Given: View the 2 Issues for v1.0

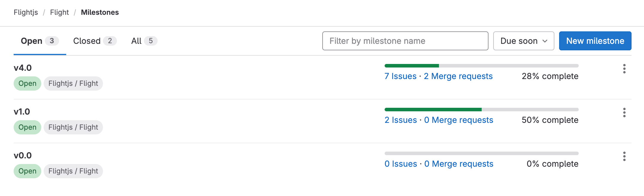Looking at the screenshot, I should tap(401, 120).
